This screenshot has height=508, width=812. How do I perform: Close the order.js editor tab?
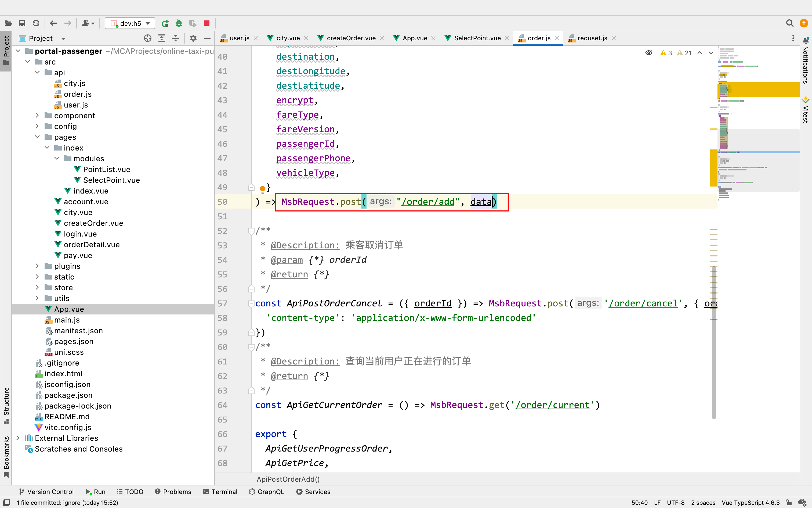click(557, 38)
